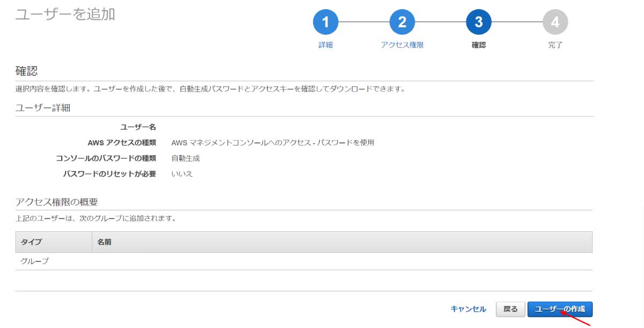This screenshot has width=644, height=328.
Task: Click the タイプ column header
Action: point(31,242)
